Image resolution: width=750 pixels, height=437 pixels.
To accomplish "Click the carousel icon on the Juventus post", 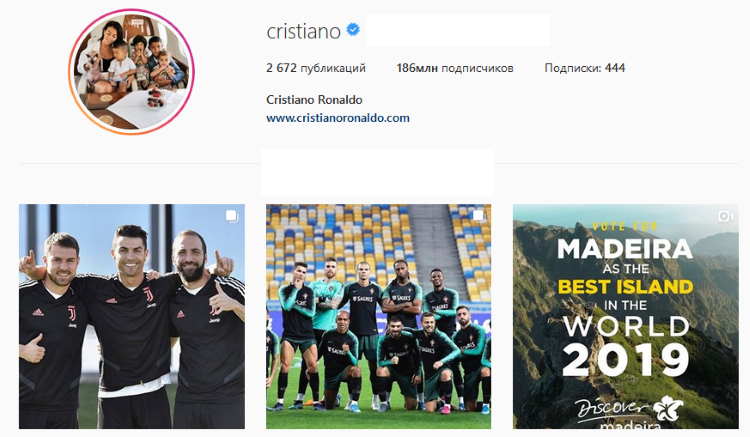I will click(232, 216).
